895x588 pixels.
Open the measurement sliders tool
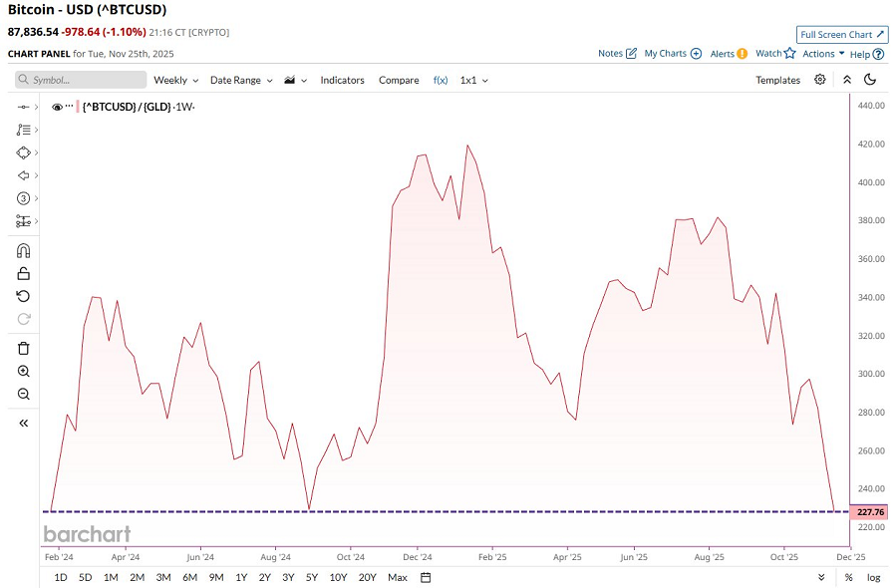pyautogui.click(x=23, y=221)
